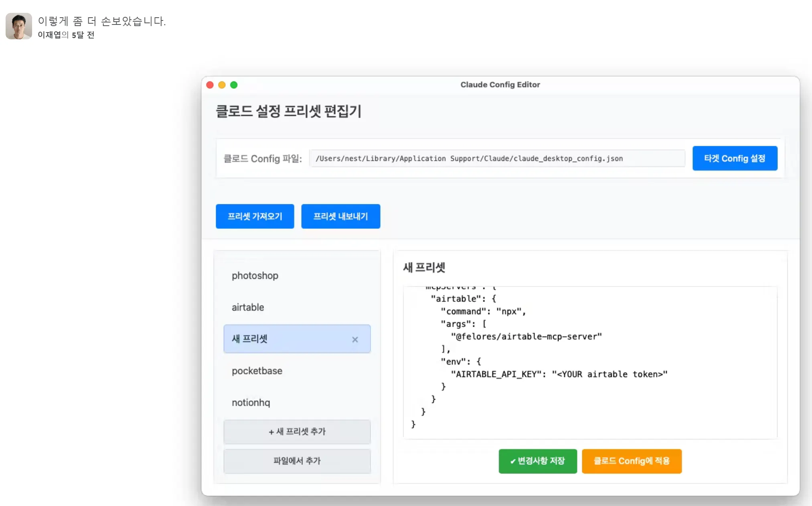Image resolution: width=812 pixels, height=506 pixels.
Task: Click the "@felores/airtable-mcp-server" line
Action: pyautogui.click(x=526, y=337)
